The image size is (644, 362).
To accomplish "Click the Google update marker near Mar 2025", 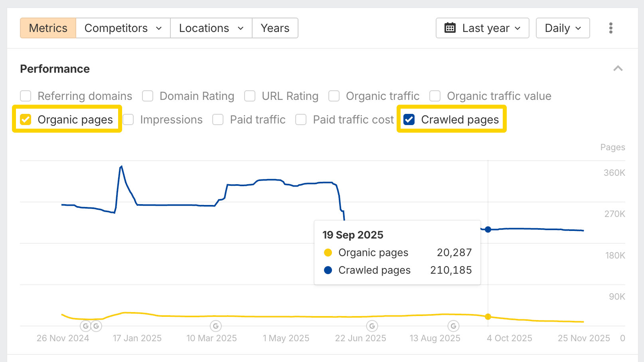I will click(216, 326).
